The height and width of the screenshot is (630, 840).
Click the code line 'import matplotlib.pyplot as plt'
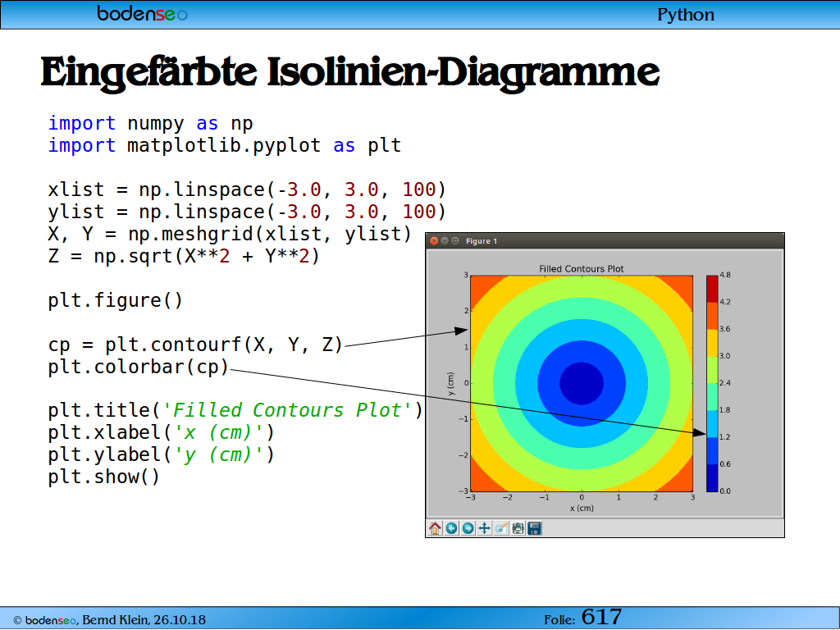225,146
